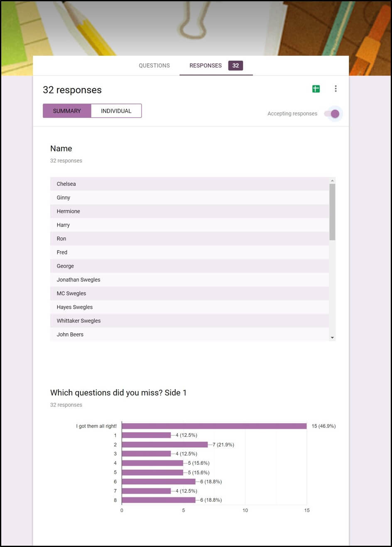Open responses in Google Sheets
The image size is (392, 547).
[x=316, y=89]
